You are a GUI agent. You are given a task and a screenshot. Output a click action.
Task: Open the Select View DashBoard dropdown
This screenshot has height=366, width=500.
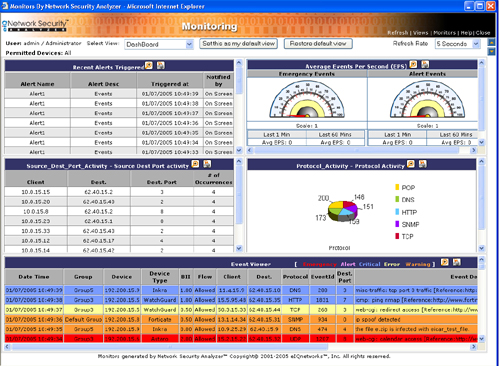click(159, 44)
